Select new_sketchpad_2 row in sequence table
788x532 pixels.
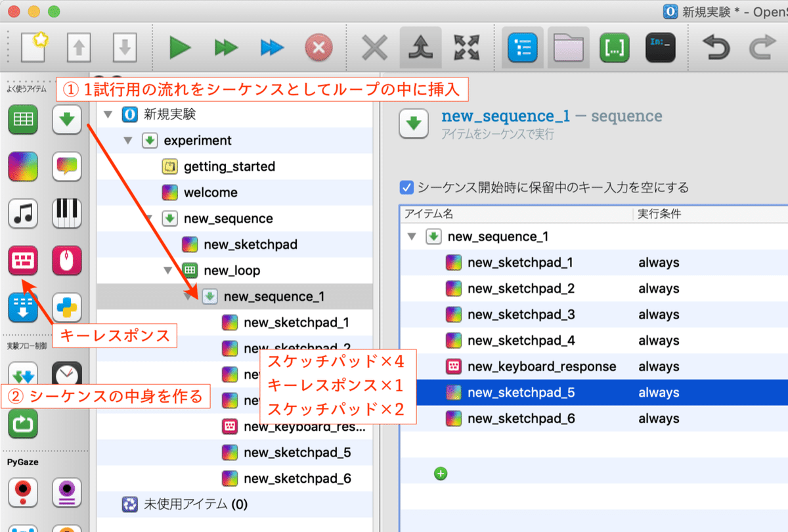click(x=594, y=288)
